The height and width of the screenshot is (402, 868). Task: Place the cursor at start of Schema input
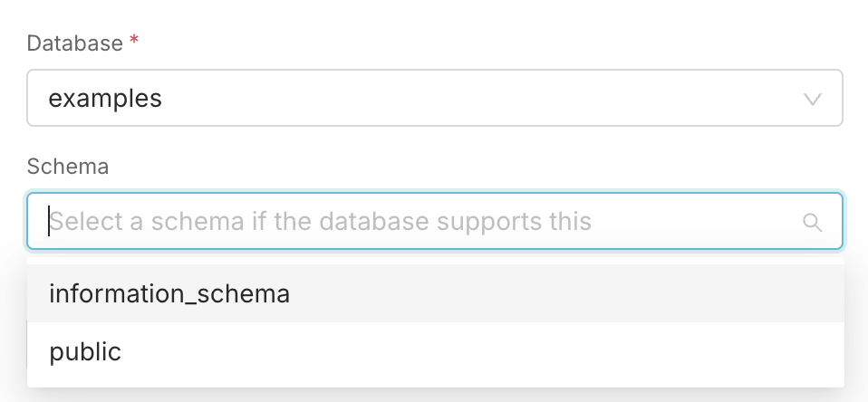point(49,221)
